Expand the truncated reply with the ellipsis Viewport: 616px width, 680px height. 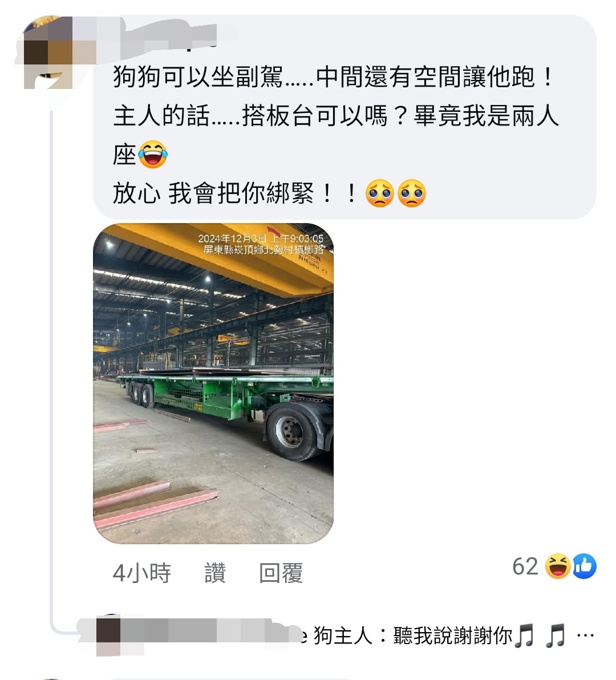[x=586, y=636]
